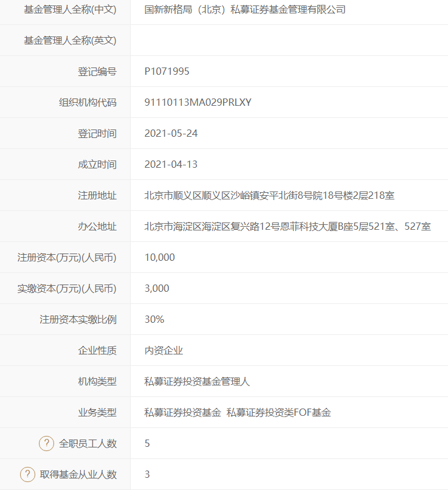Click the 基金管理人全称(英文) label

(69, 40)
